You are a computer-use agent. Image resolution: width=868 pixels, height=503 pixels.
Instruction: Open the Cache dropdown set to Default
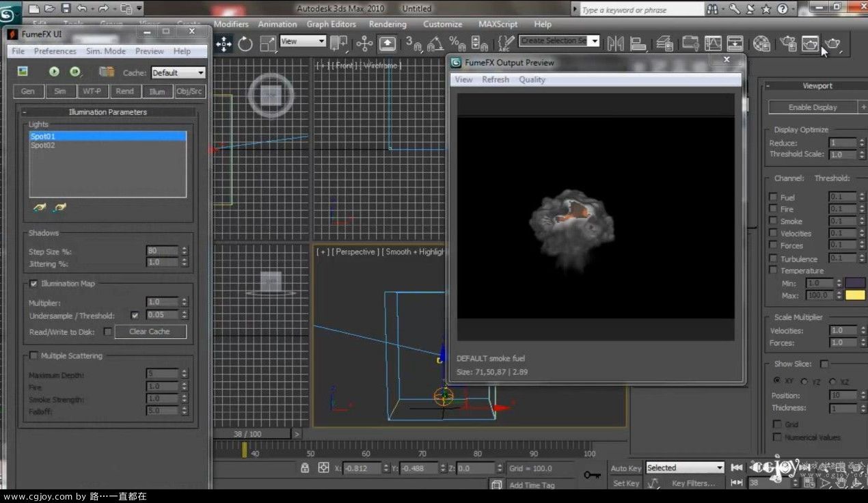pyautogui.click(x=178, y=72)
